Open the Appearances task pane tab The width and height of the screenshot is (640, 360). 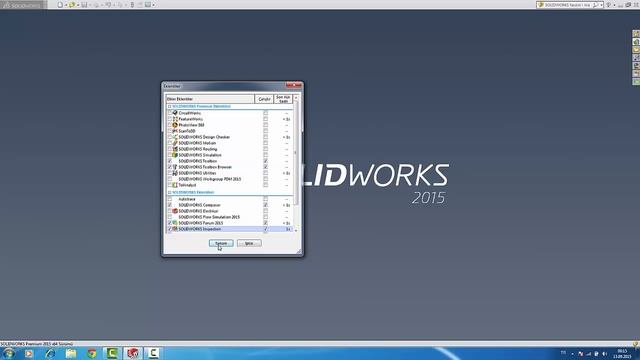(x=636, y=66)
